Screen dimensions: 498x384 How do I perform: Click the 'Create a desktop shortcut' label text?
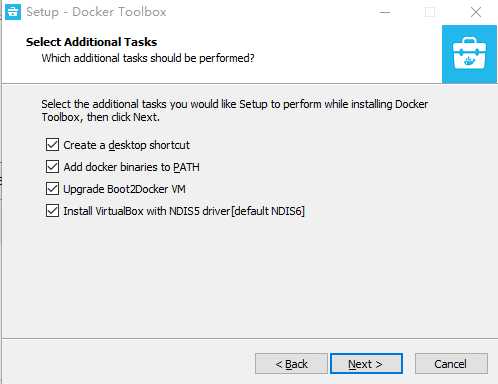tap(126, 145)
